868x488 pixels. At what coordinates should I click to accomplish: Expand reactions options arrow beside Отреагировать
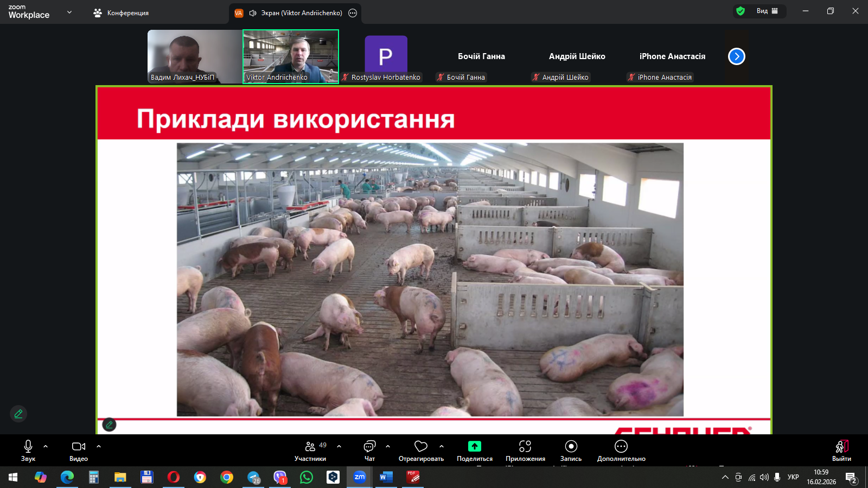(x=442, y=446)
